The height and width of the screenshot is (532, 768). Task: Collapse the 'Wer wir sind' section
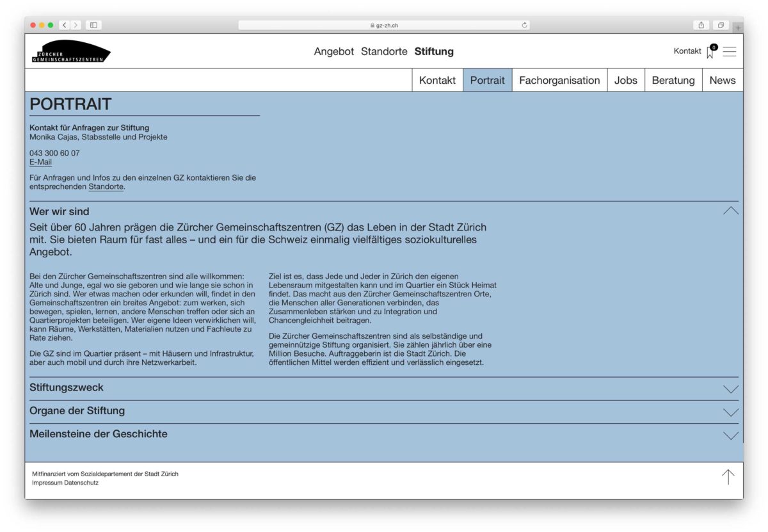click(x=730, y=211)
